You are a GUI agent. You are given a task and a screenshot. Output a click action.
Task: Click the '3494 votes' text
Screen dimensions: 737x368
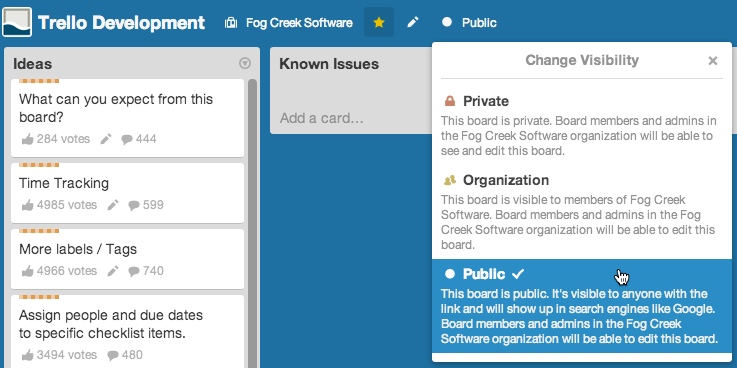click(67, 355)
